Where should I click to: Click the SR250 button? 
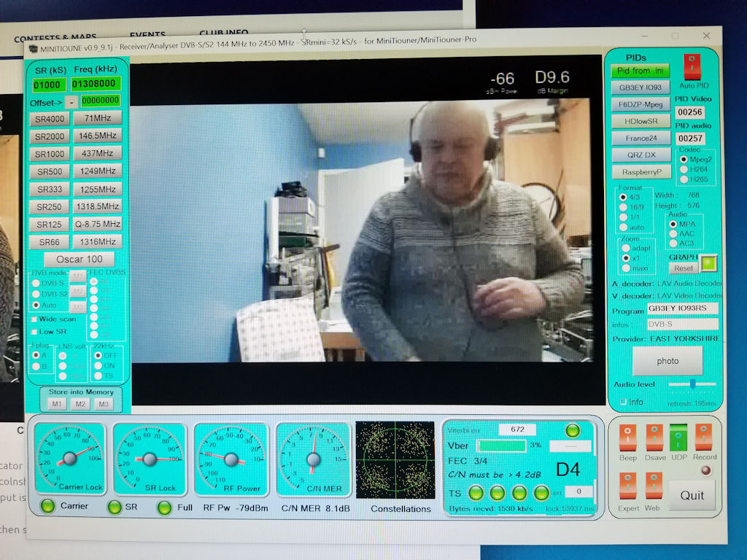click(x=50, y=206)
